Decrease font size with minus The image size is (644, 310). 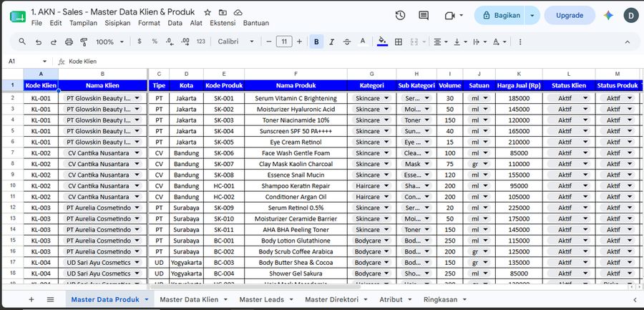coord(268,42)
